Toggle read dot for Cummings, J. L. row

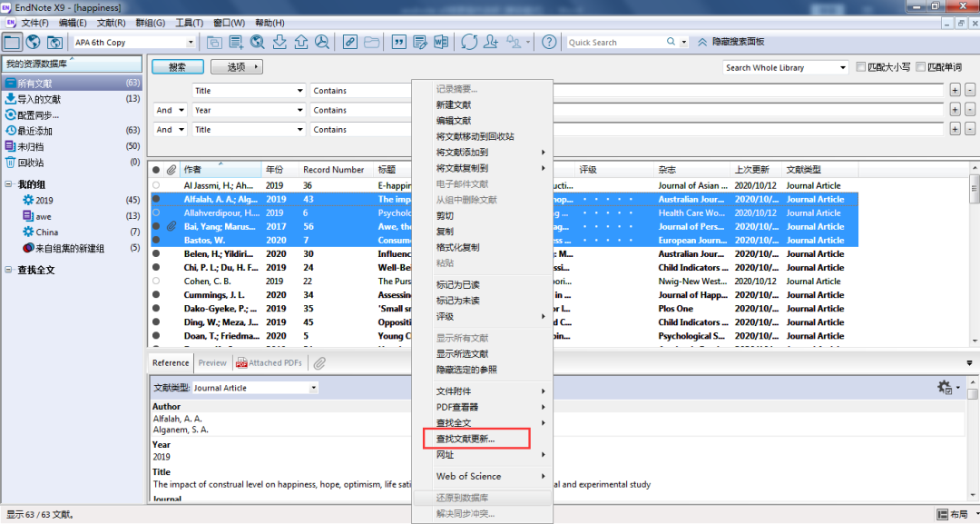click(156, 295)
